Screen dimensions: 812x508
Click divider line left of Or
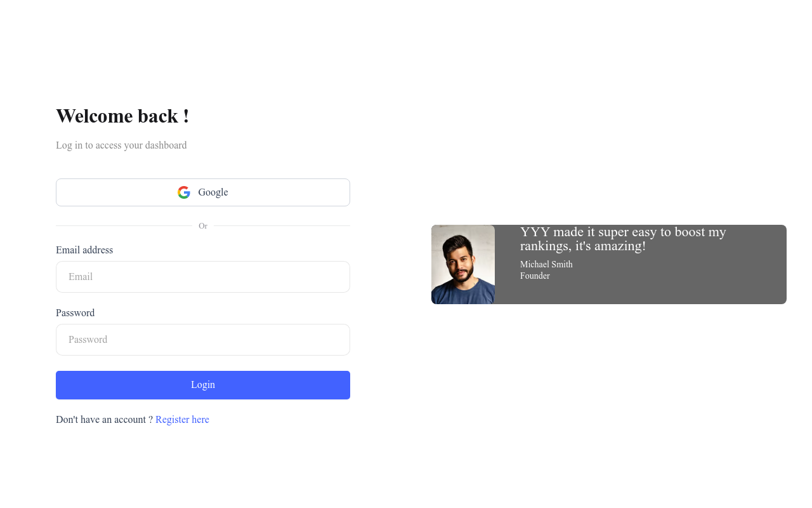tap(124, 226)
